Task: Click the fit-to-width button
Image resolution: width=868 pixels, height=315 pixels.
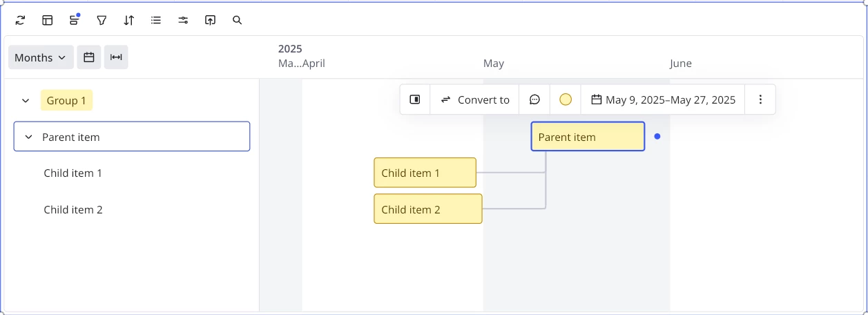Action: (x=116, y=57)
